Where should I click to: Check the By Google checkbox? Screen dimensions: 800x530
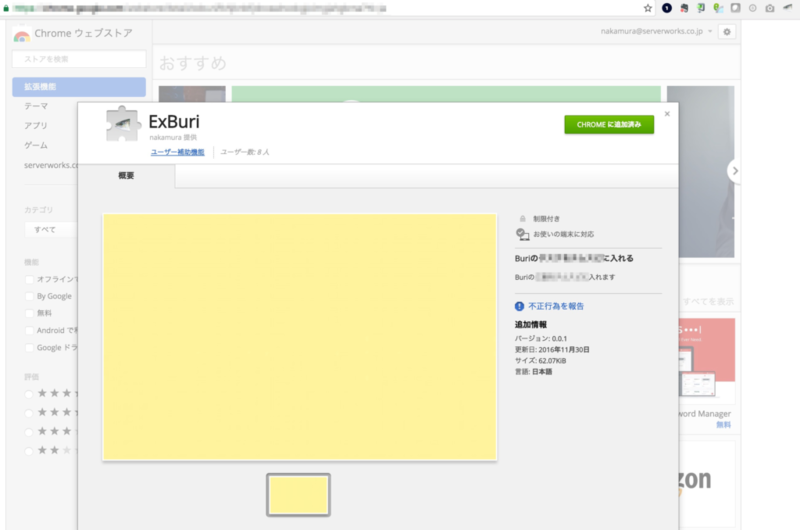[x=30, y=296]
